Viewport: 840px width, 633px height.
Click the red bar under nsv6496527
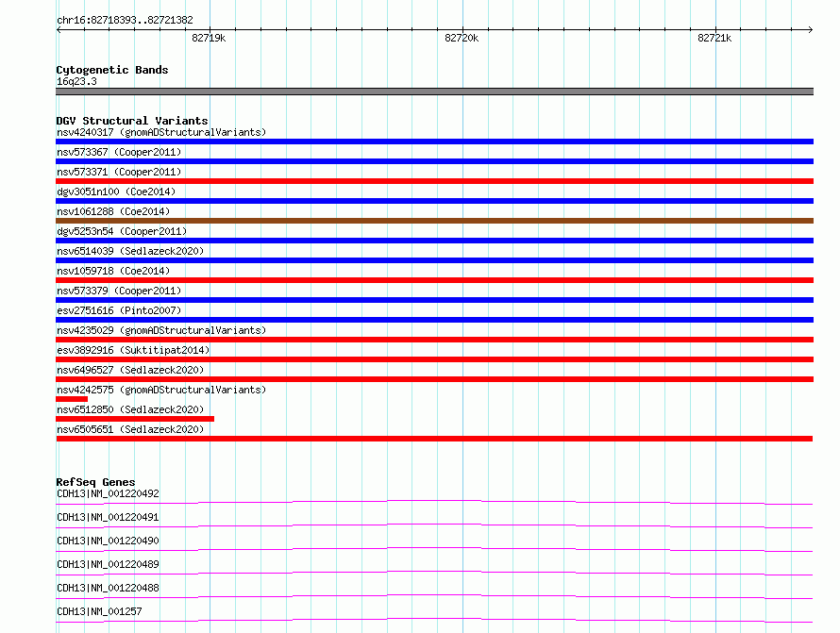[434, 379]
